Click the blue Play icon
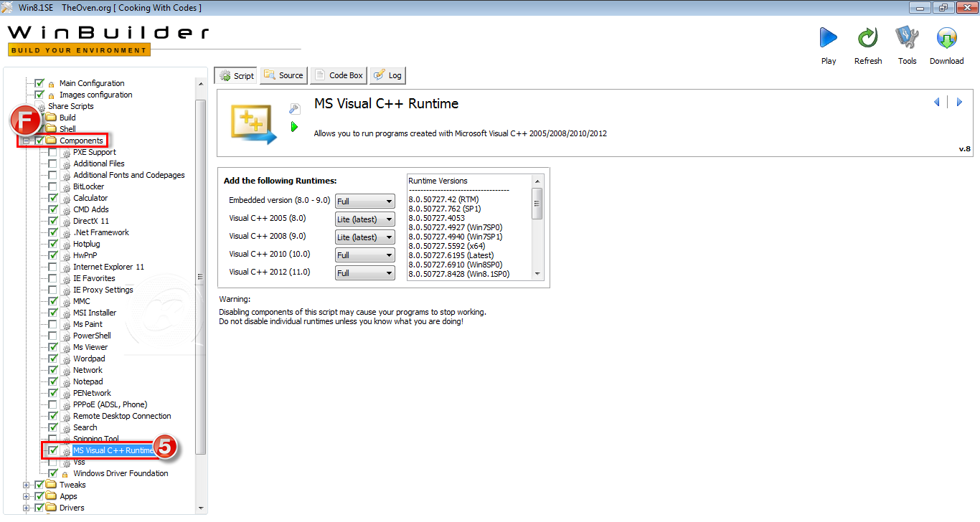Viewport: 980px width, 522px height. pyautogui.click(x=829, y=38)
